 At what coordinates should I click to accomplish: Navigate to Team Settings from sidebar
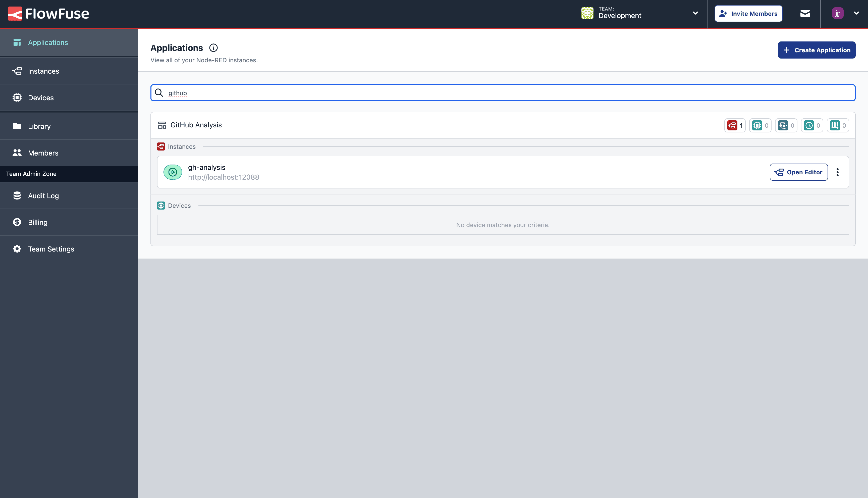51,249
